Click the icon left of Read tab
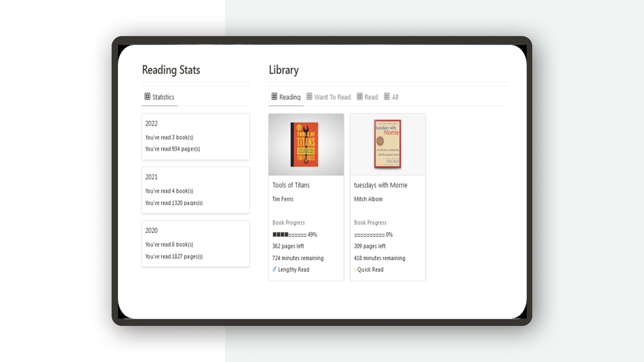 359,97
